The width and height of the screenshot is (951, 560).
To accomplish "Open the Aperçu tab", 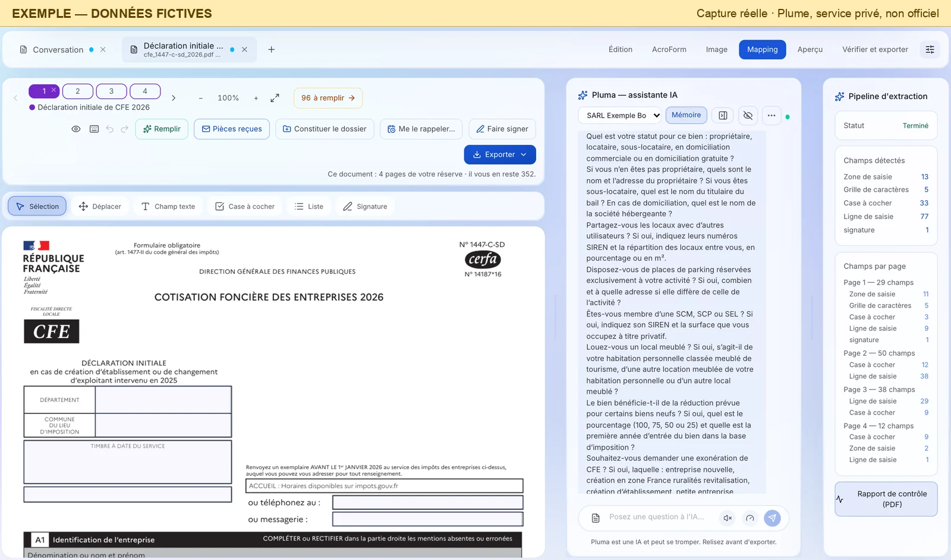I will [x=810, y=49].
